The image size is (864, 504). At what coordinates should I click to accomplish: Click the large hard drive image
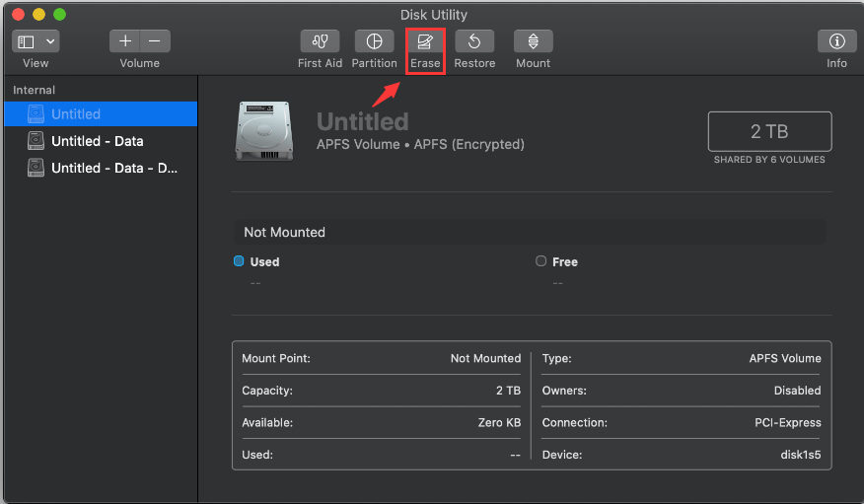click(x=264, y=130)
